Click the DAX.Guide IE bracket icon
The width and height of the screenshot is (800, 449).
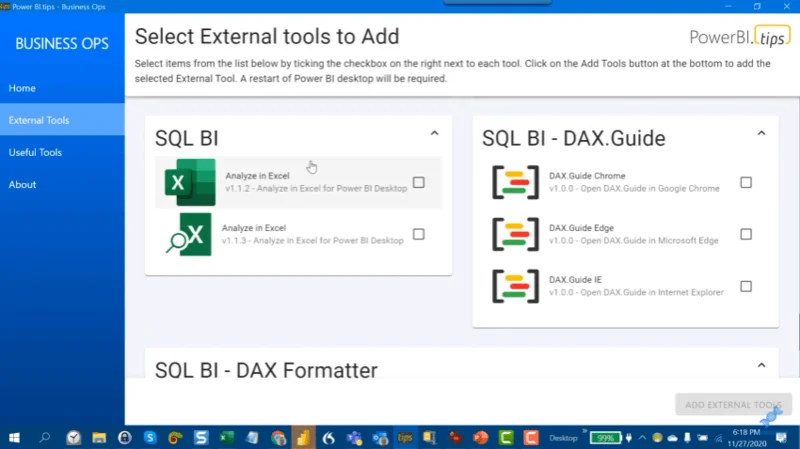(515, 286)
